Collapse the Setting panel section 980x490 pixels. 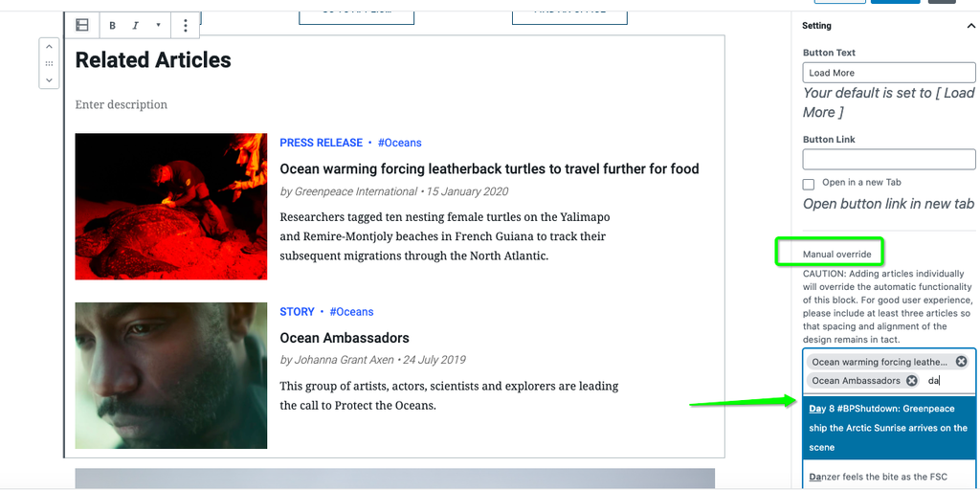970,26
